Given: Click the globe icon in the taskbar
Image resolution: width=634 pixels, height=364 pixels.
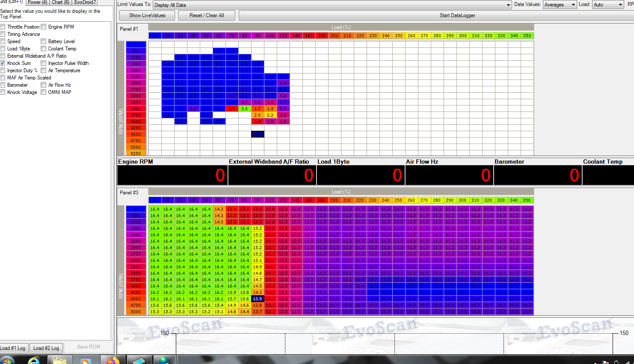Looking at the screenshot, I should (164, 361).
